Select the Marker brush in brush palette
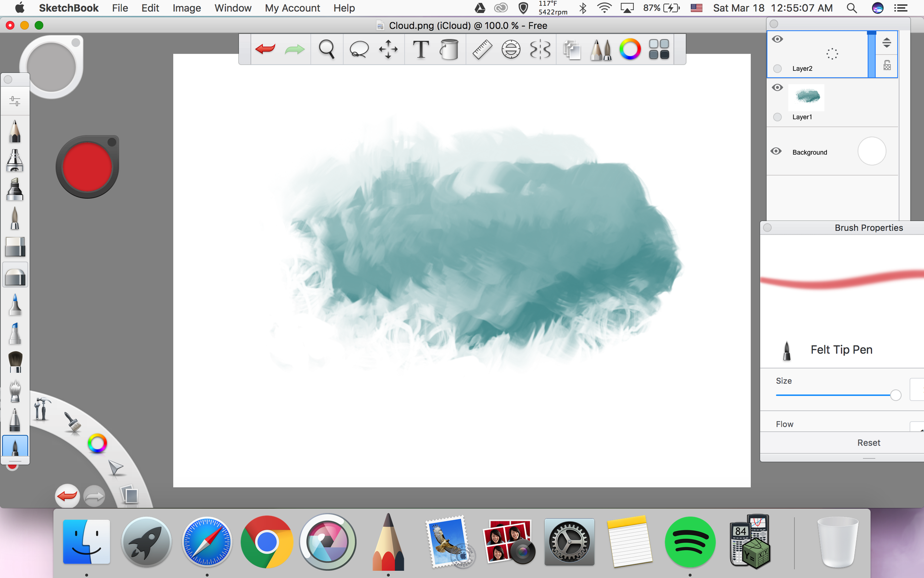 pos(15,189)
